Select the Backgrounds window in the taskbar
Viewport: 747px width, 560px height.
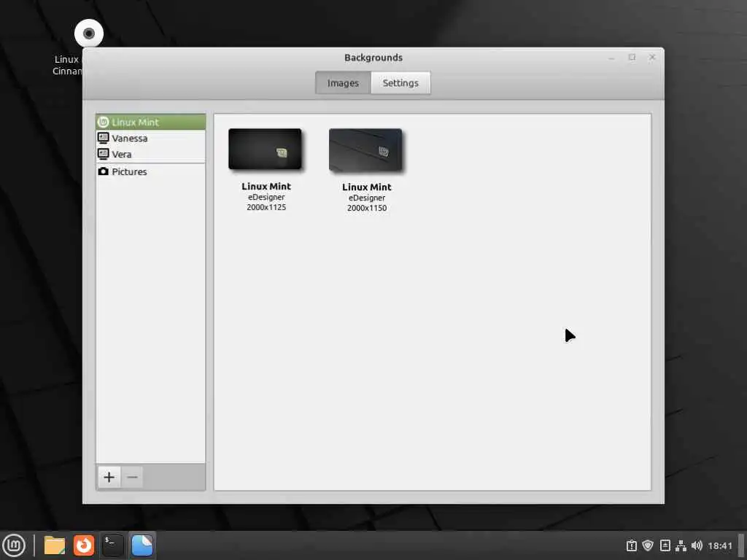pos(142,545)
